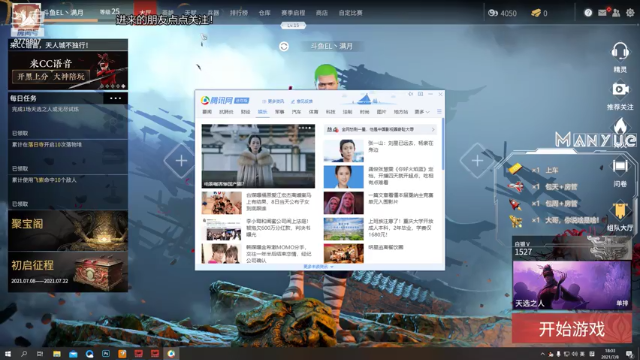Image resolution: width=640 pixels, height=360 pixels.
Task: Add teammate via left plus slot
Action: click(181, 160)
